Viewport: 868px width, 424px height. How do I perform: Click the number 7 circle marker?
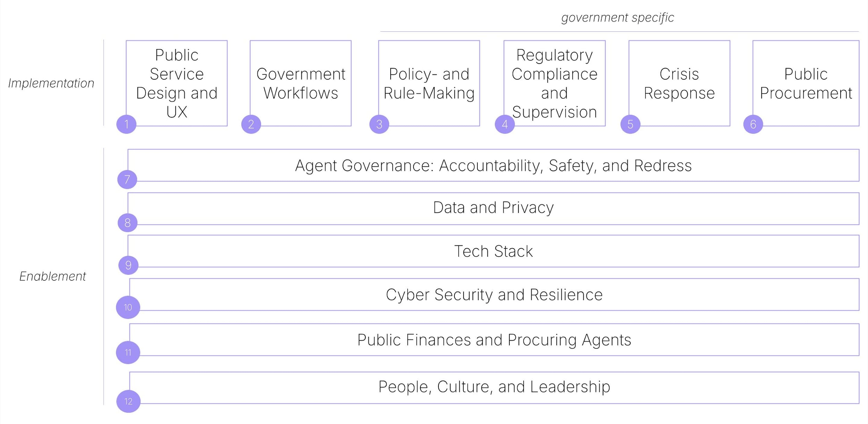127,179
